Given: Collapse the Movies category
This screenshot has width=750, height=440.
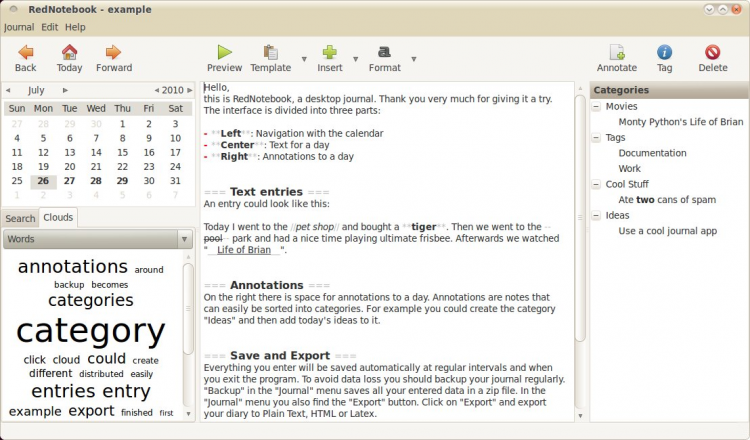Looking at the screenshot, I should (596, 106).
